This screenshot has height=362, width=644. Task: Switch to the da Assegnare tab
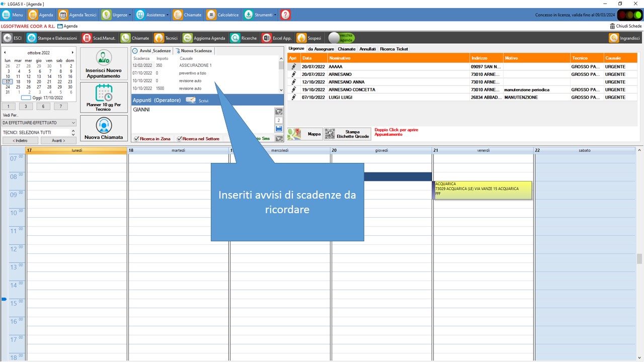(320, 49)
